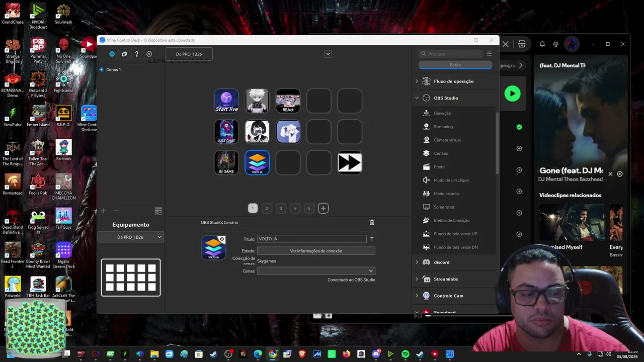The image size is (644, 362).
Task: Select the JUST CHAT deck key
Action: point(226,132)
